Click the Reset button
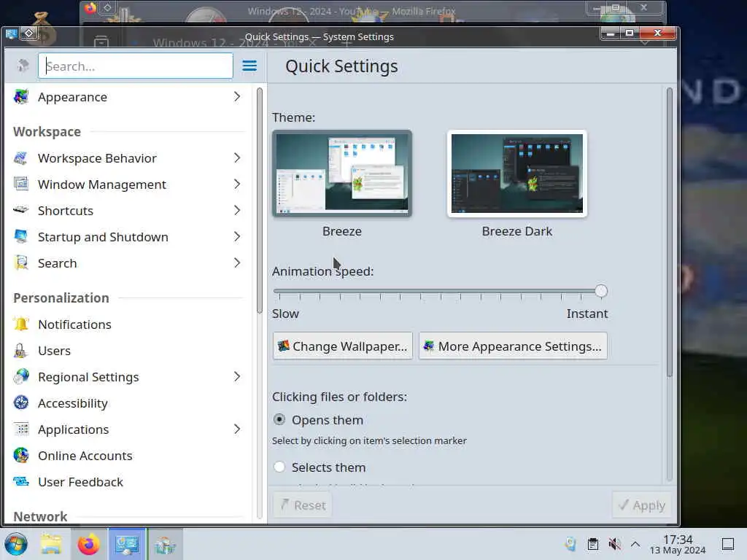 [x=303, y=505]
